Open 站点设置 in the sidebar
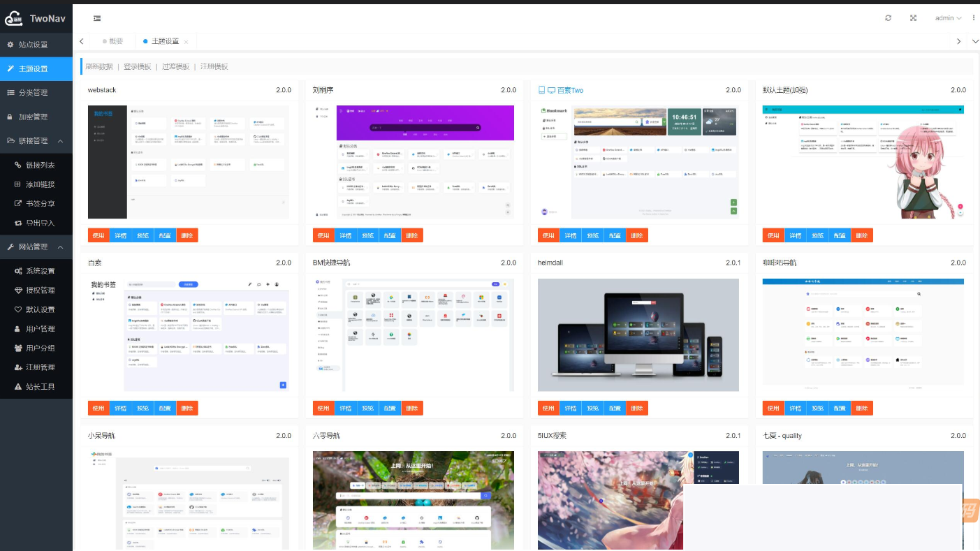The width and height of the screenshot is (980, 551). click(x=33, y=45)
